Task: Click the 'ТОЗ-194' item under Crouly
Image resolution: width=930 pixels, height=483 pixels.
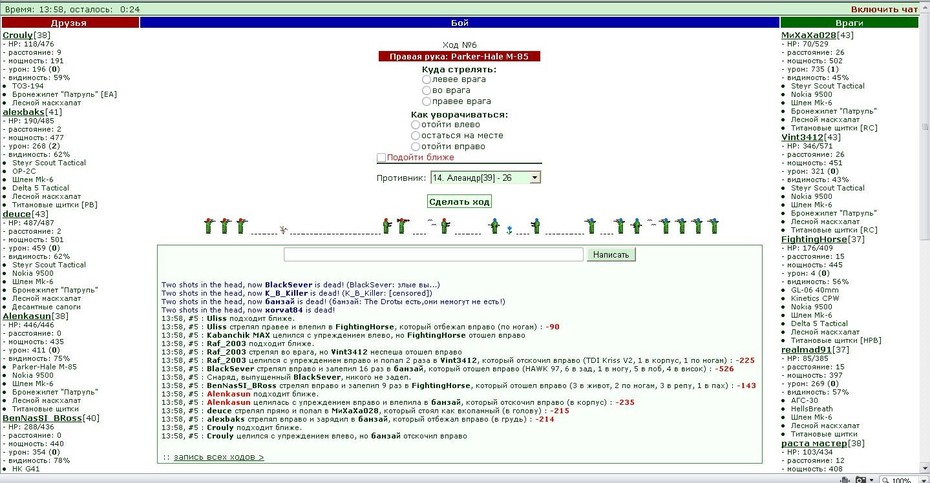Action: [x=28, y=86]
